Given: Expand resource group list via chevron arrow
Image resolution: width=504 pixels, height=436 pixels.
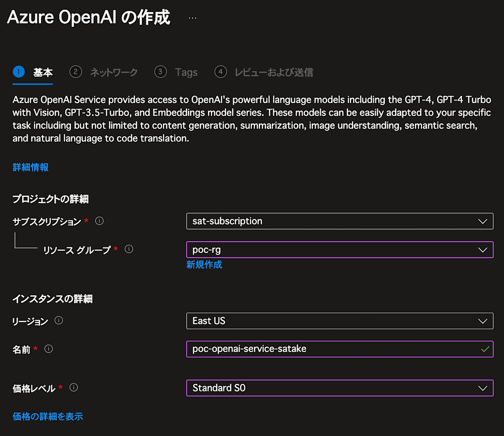Looking at the screenshot, I should [x=483, y=250].
